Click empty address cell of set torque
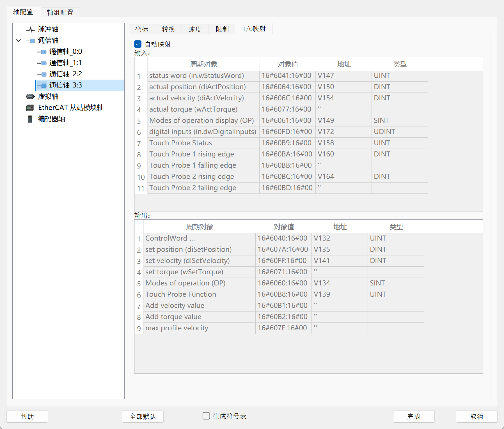Image resolution: width=504 pixels, height=429 pixels. tap(340, 272)
